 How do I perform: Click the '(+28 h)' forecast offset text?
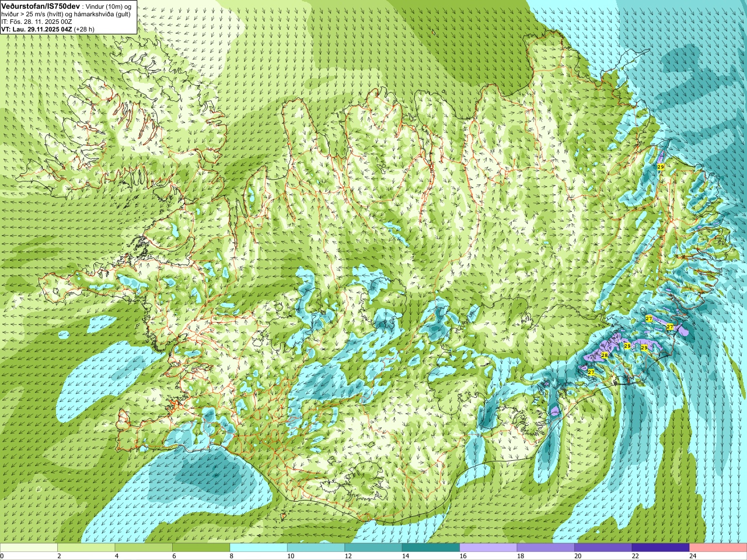coord(84,29)
